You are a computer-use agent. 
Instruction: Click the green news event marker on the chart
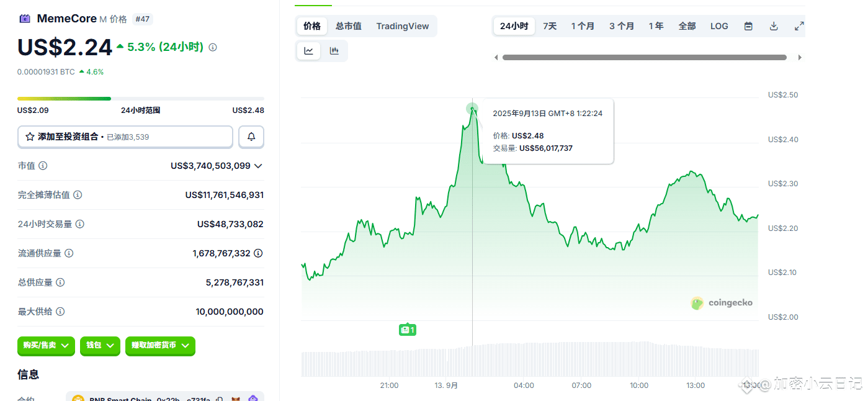[x=407, y=330]
